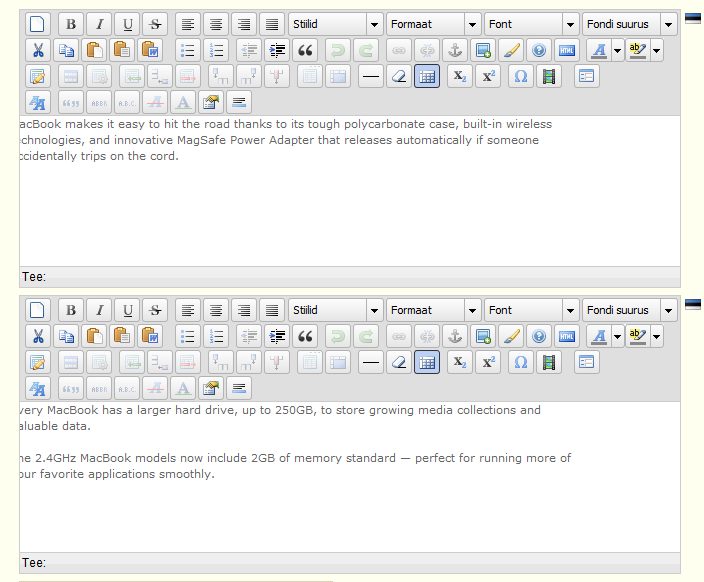Clean up messy code in top editor

click(x=511, y=50)
